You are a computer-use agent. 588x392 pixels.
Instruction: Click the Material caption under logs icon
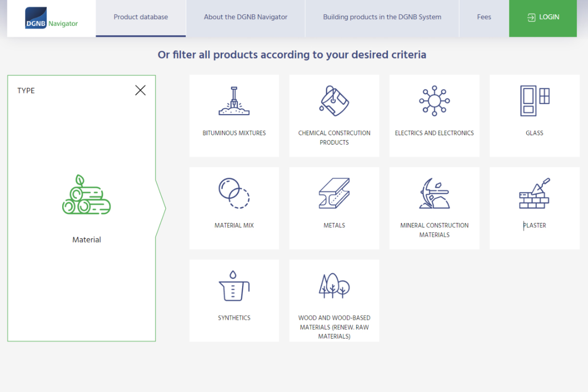tap(87, 240)
